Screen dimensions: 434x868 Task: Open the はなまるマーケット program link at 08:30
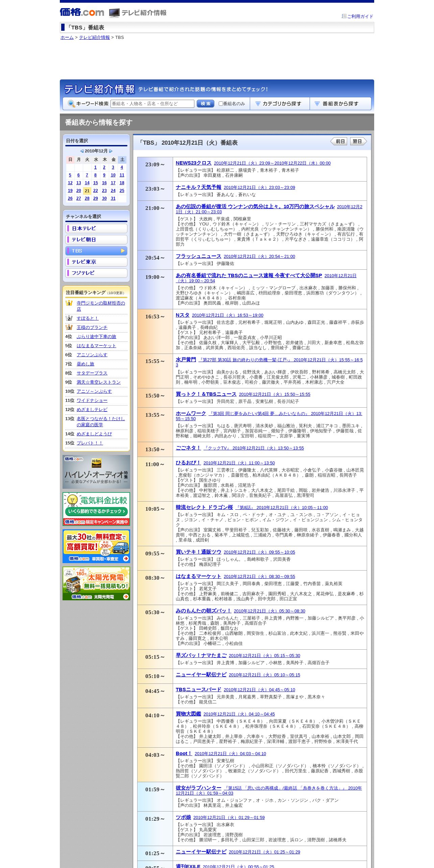(x=198, y=576)
